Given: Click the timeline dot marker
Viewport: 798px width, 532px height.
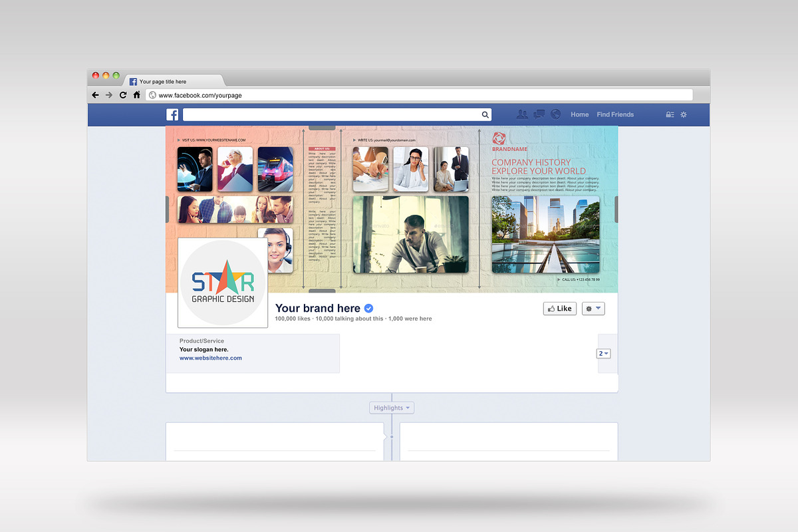Looking at the screenshot, I should click(x=392, y=437).
